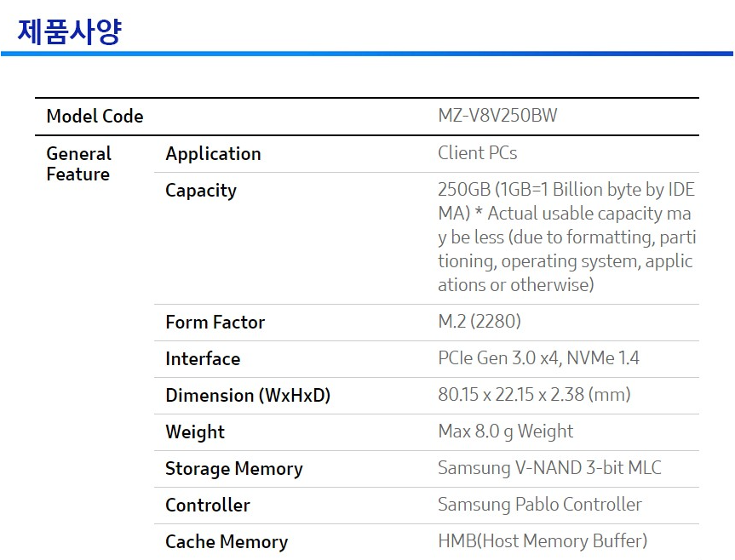Click the 'Interface' label
The height and width of the screenshot is (560, 735).
(x=203, y=358)
